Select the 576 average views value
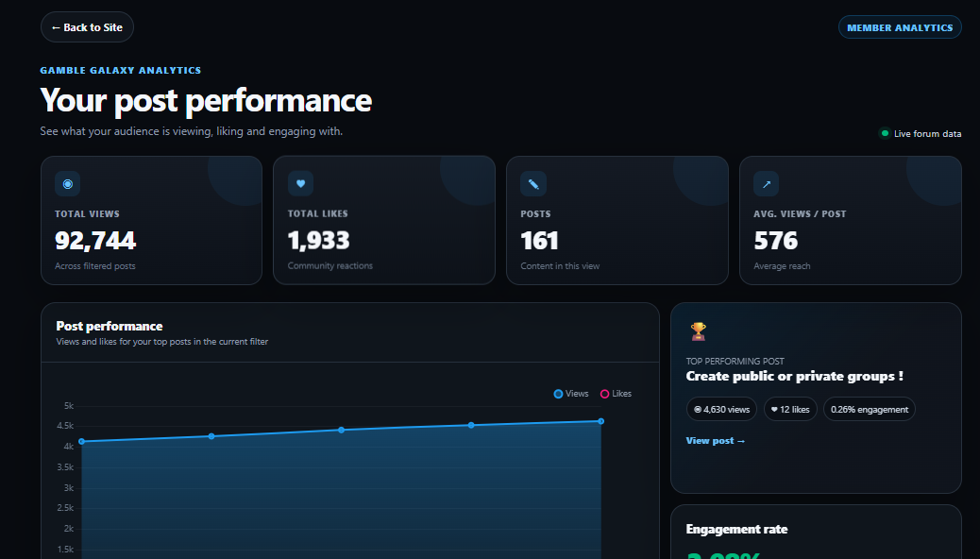Image resolution: width=980 pixels, height=559 pixels. point(776,241)
